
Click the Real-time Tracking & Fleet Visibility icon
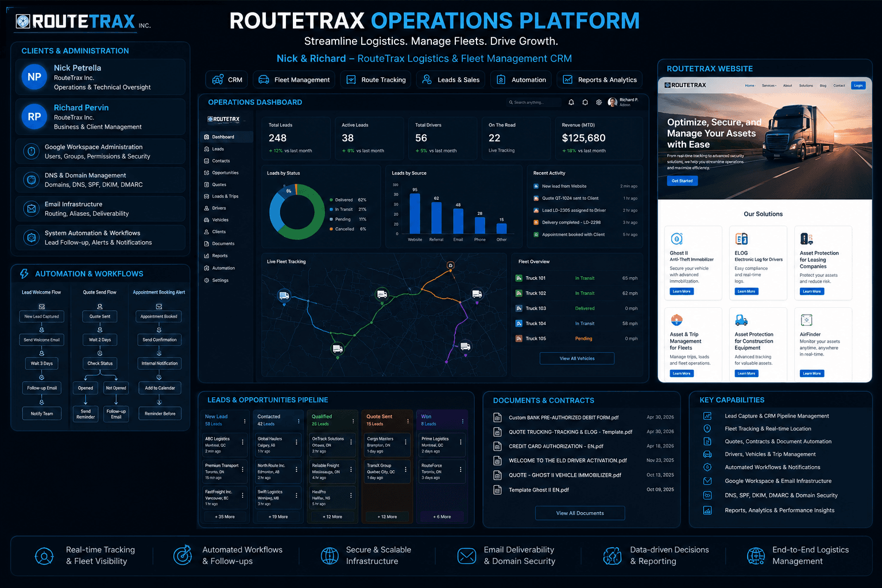[x=44, y=556]
